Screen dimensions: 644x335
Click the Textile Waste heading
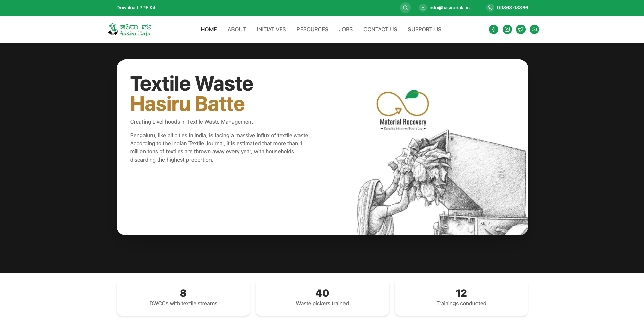pos(192,83)
